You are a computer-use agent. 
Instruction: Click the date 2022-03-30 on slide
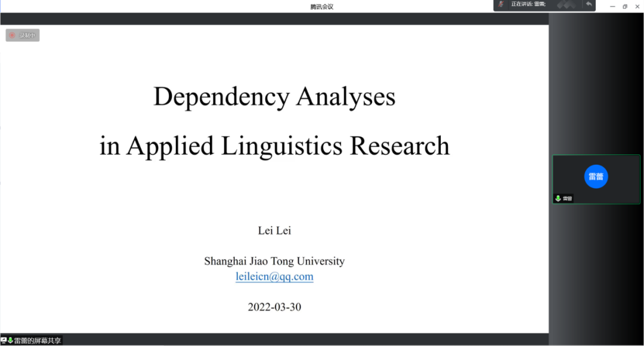coord(274,307)
